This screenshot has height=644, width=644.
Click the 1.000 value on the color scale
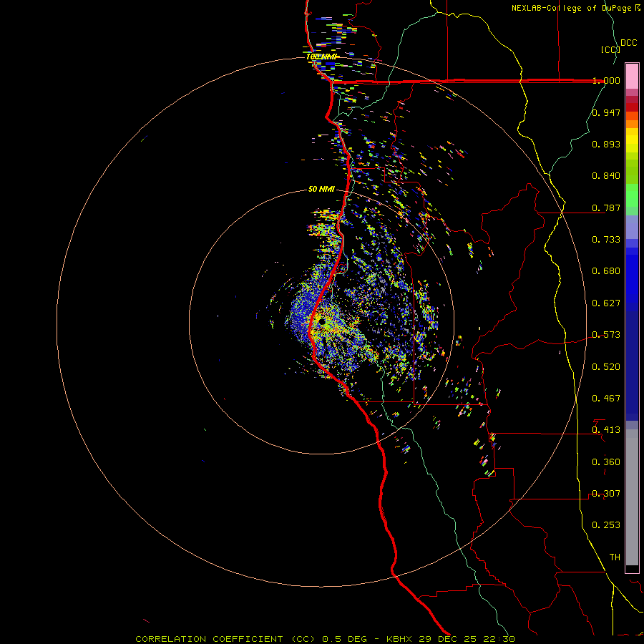(x=606, y=80)
